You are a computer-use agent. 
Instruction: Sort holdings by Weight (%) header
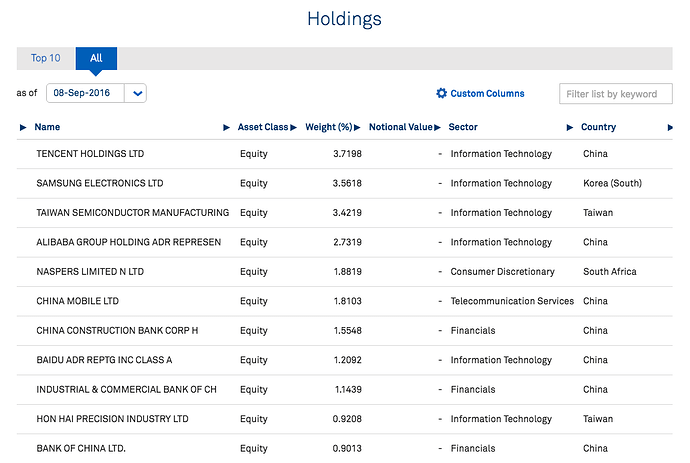(x=329, y=127)
